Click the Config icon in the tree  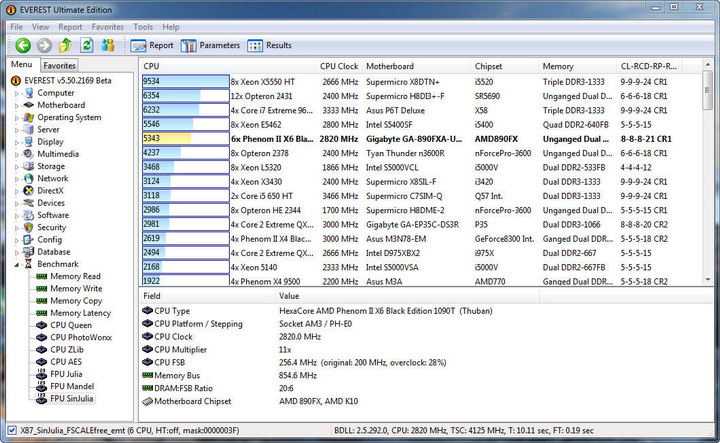click(29, 240)
